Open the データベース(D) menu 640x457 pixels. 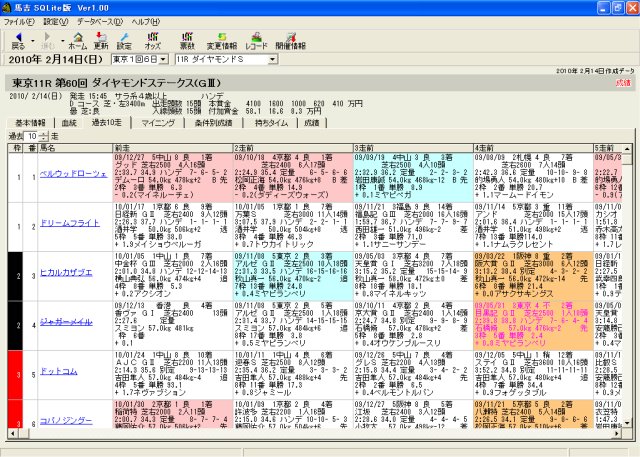pyautogui.click(x=100, y=22)
